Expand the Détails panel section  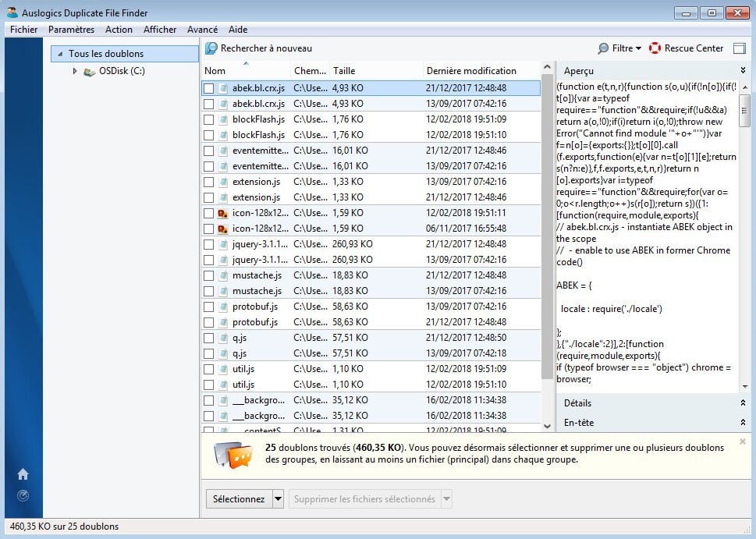(742, 403)
